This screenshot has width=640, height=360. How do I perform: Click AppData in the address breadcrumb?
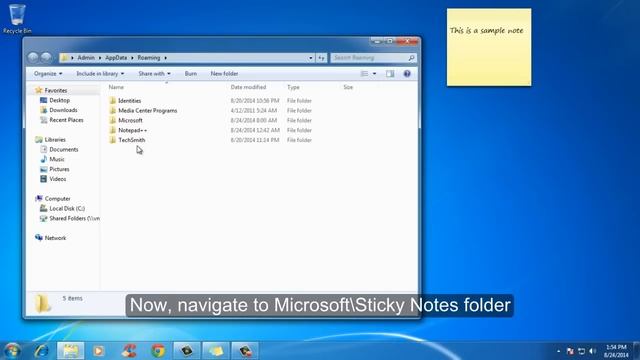(x=116, y=58)
